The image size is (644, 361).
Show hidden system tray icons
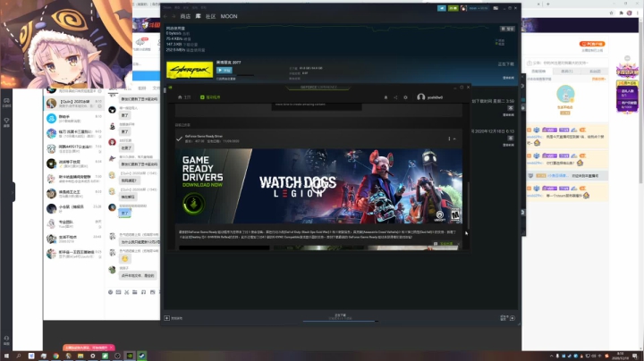click(x=552, y=356)
